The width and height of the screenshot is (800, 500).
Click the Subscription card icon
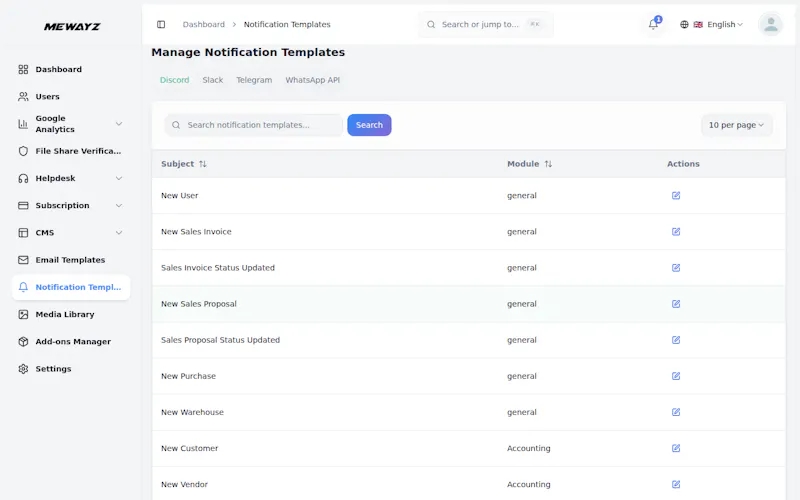[x=23, y=206]
